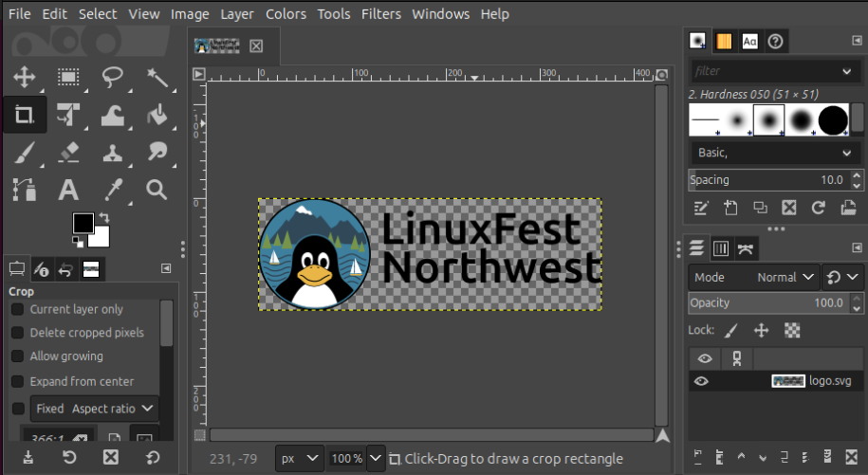Open the Fixed Aspect ratio dropdown

(95, 409)
